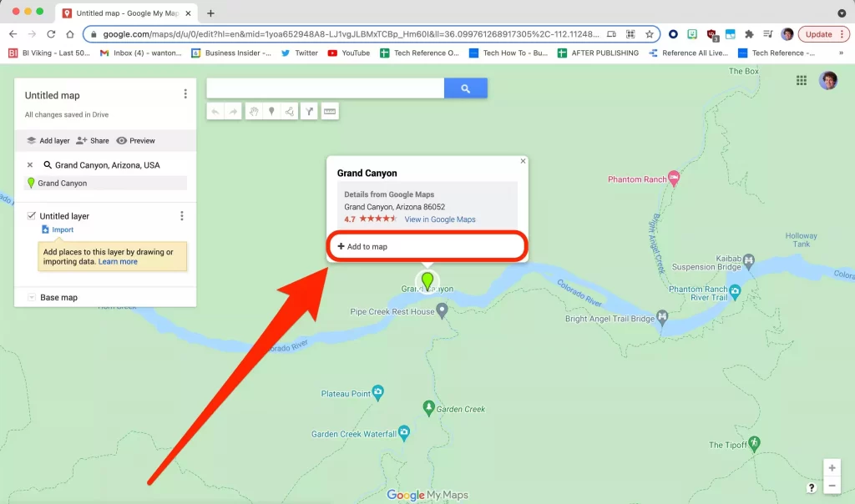
Task: Open the YouTube bookmark
Action: click(x=348, y=53)
